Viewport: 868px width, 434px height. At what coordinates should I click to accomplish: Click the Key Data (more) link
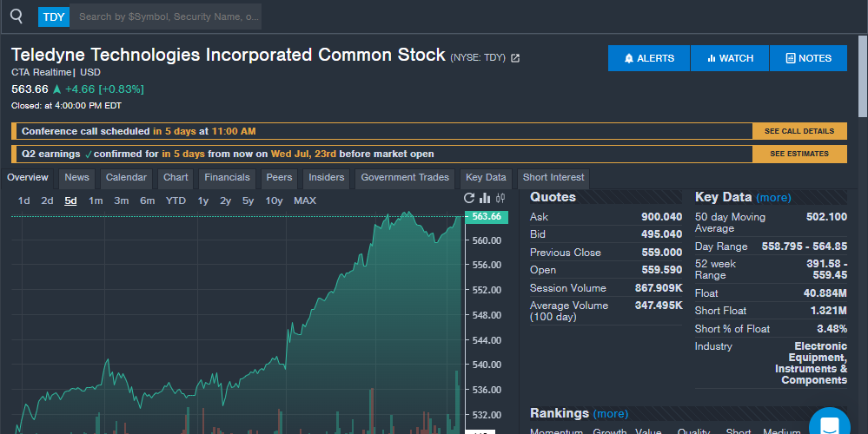tap(773, 197)
